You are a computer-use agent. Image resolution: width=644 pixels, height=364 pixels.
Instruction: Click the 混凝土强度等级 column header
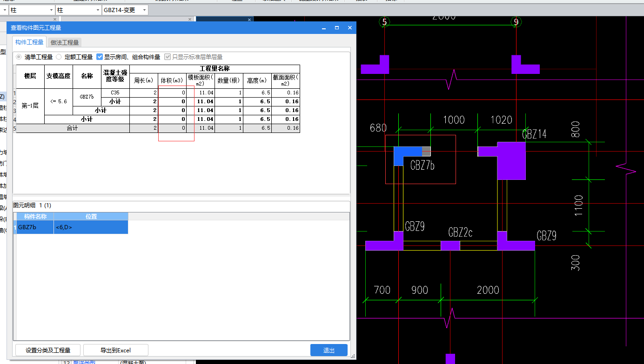point(115,76)
